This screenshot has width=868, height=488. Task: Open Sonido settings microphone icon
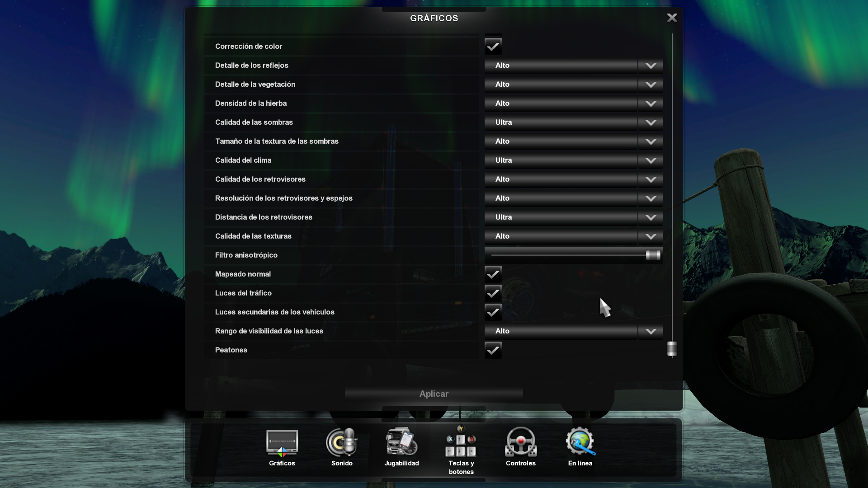[x=341, y=443]
